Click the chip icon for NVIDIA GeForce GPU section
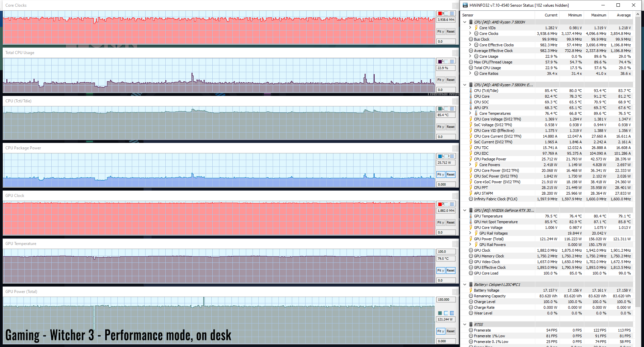644x347 pixels. 471,210
